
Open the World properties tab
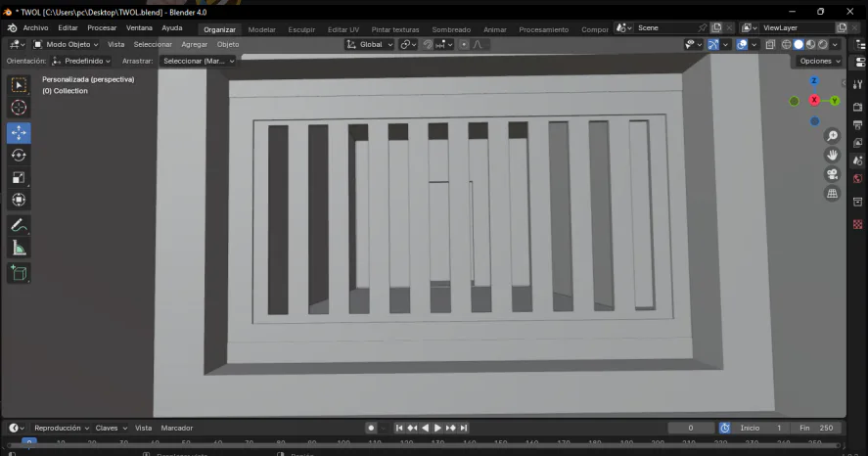(x=858, y=179)
